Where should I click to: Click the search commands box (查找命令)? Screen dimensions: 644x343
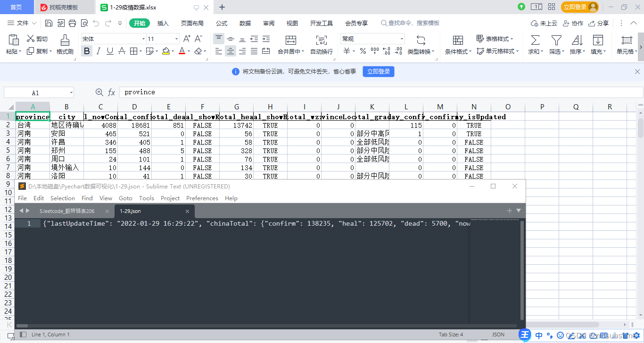[x=410, y=23]
